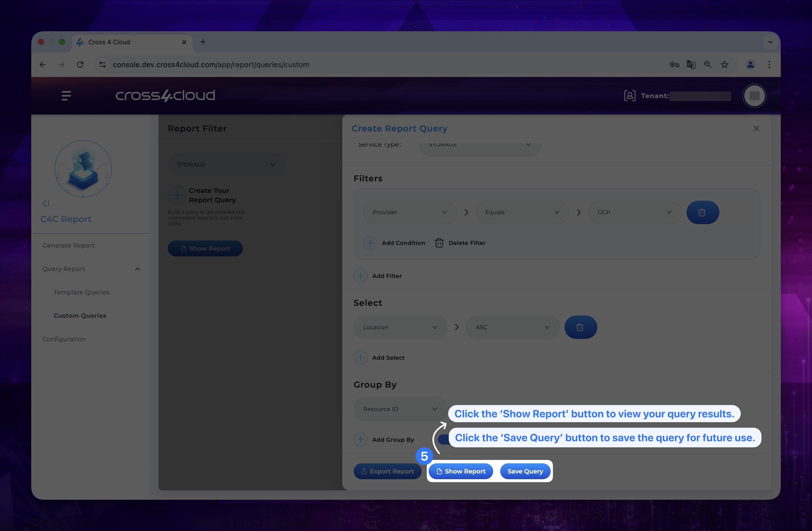Screen dimensions: 812x531
Task: Close the Create Report Query panel
Action: coord(756,129)
